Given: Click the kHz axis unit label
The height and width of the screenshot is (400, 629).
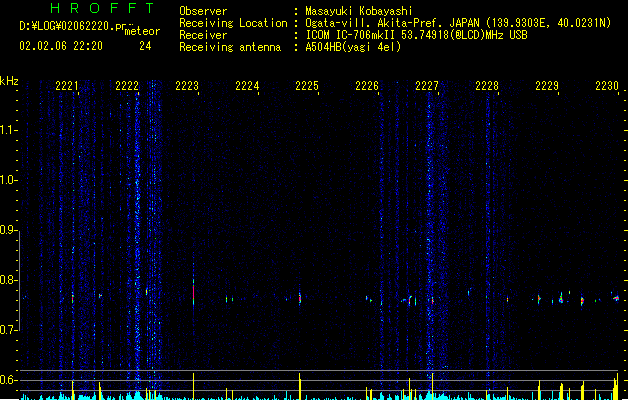Looking at the screenshot, I should click(9, 81).
